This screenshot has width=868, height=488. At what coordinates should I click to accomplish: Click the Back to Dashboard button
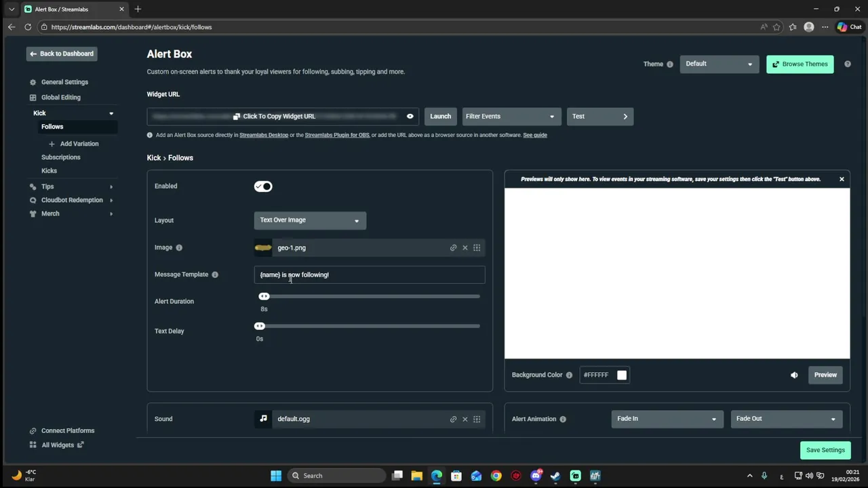pos(62,54)
